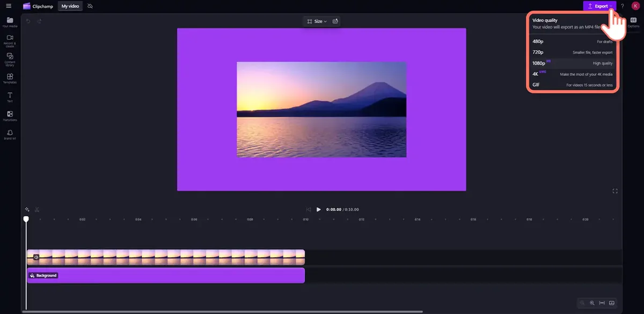
Task: Open the Your media sidebar panel
Action: coord(10,22)
